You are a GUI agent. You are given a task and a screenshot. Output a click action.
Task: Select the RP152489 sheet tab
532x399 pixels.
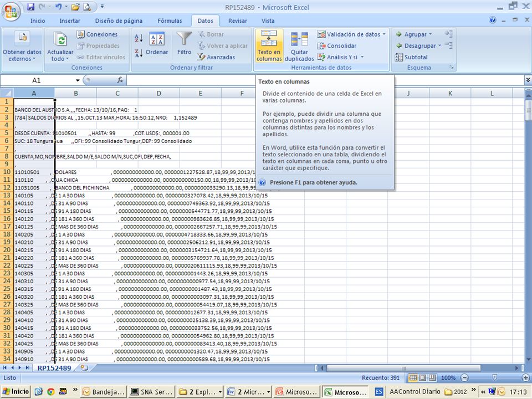click(54, 368)
